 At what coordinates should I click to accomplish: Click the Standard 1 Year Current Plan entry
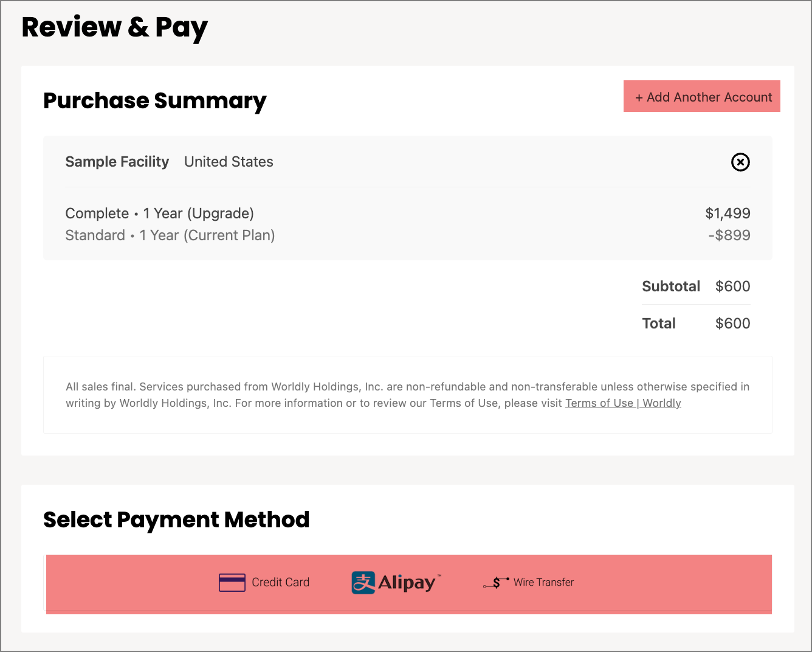tap(170, 235)
